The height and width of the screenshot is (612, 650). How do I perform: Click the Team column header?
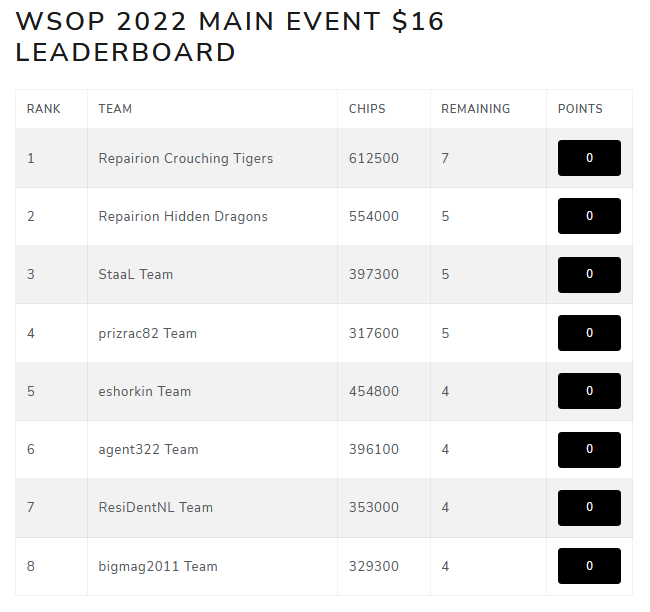coord(115,109)
